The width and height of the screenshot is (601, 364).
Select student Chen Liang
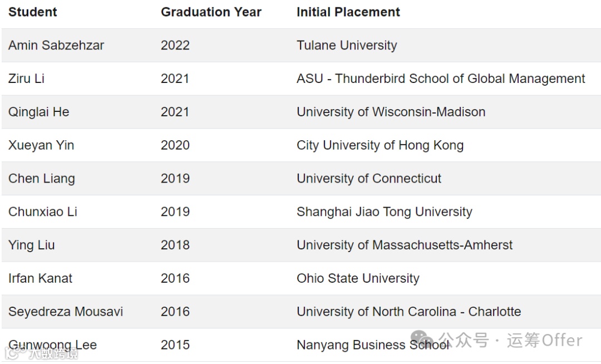(x=41, y=179)
